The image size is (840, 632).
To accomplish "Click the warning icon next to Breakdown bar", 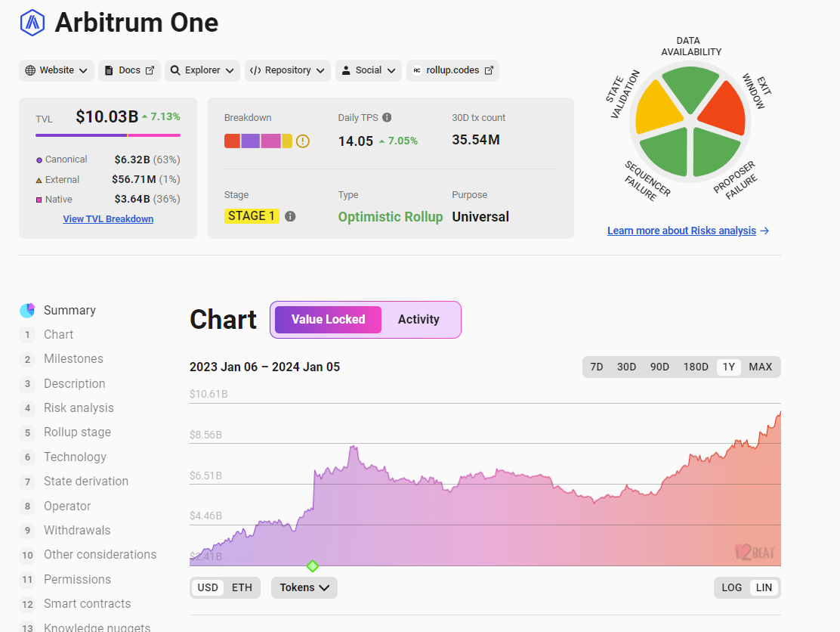I will pyautogui.click(x=303, y=141).
